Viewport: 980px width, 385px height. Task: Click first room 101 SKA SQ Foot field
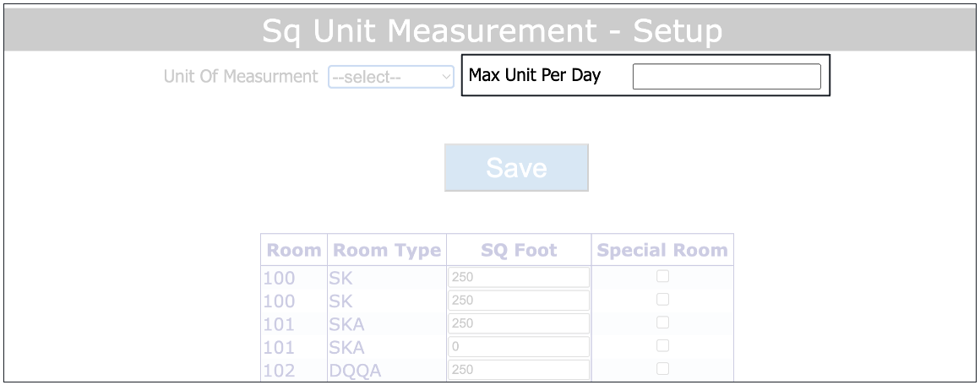pos(518,323)
